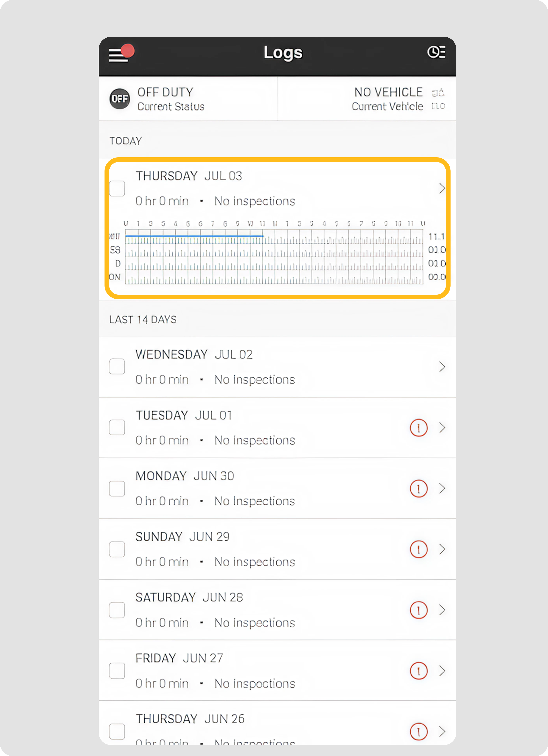Open Saturday Jun 28 log chevron arrow

442,610
